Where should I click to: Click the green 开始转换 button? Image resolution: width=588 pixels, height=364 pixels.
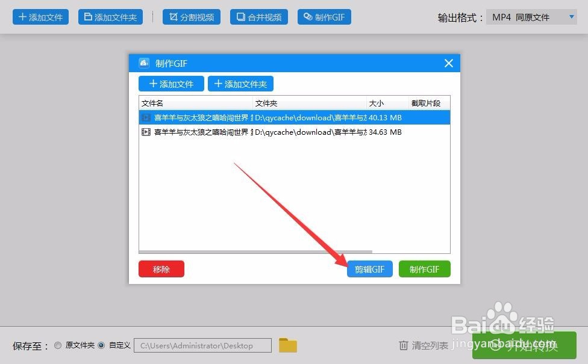click(x=524, y=345)
